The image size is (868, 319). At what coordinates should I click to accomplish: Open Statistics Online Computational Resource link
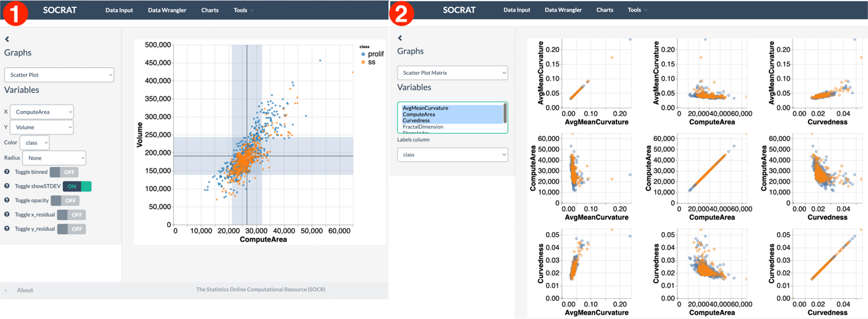(x=260, y=290)
